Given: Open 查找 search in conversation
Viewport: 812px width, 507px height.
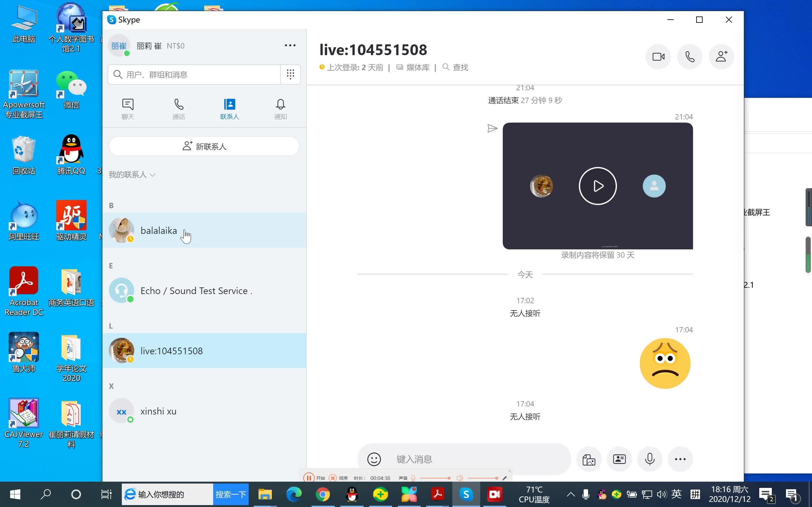Looking at the screenshot, I should click(455, 67).
